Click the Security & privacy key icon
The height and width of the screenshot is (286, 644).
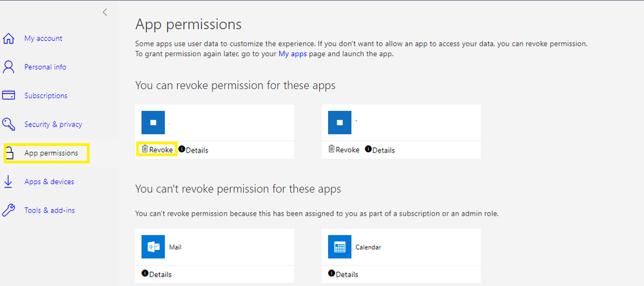coord(9,124)
